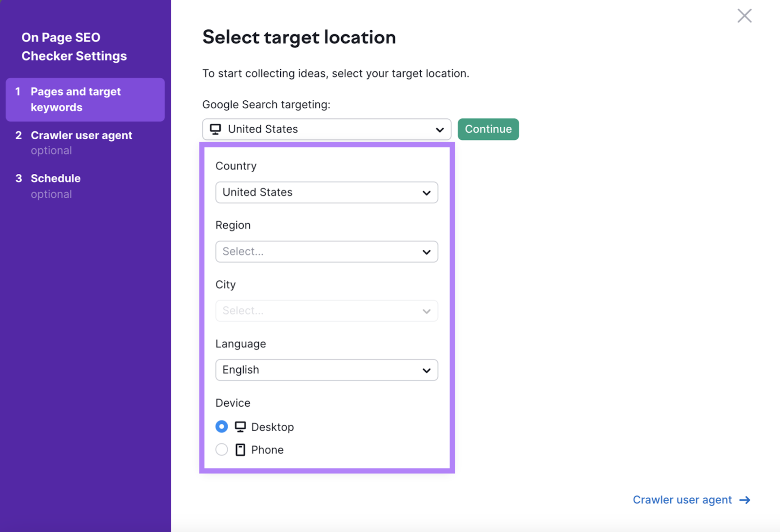Screen dimensions: 780x532
Task: Click the desktop monitor icon next to Desktop
Action: point(240,427)
